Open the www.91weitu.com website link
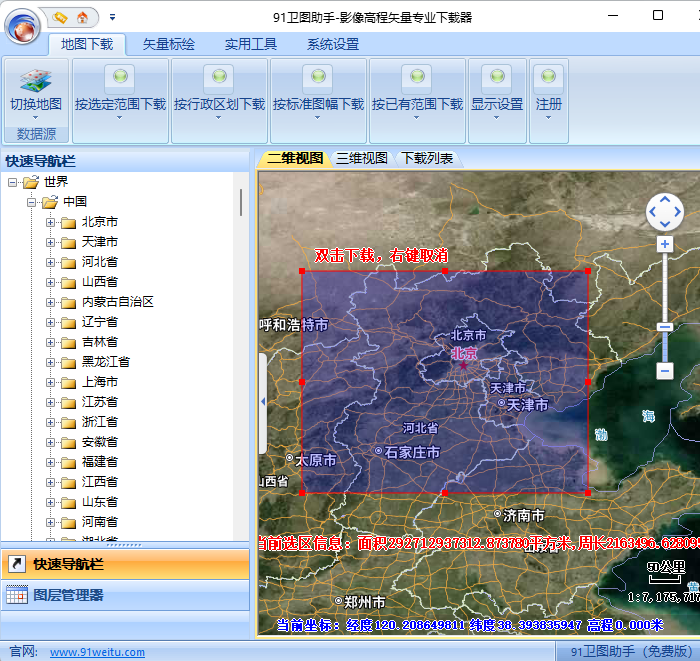The height and width of the screenshot is (661, 700). click(x=97, y=652)
